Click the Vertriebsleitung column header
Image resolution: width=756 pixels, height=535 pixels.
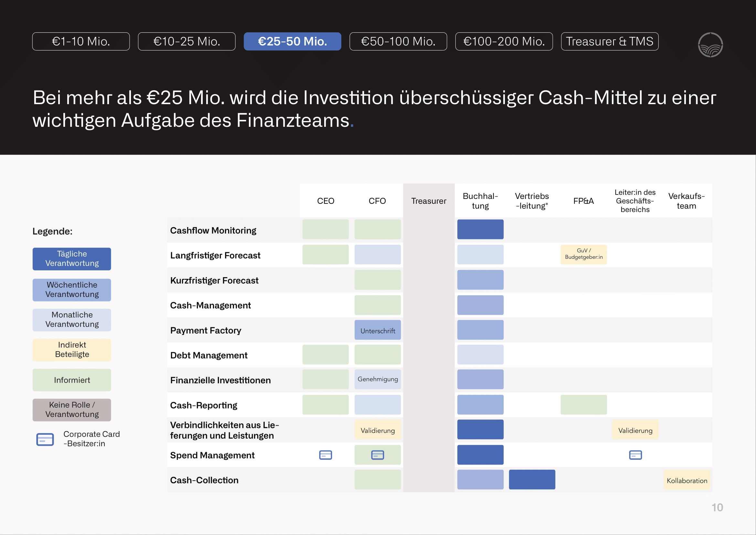click(532, 201)
